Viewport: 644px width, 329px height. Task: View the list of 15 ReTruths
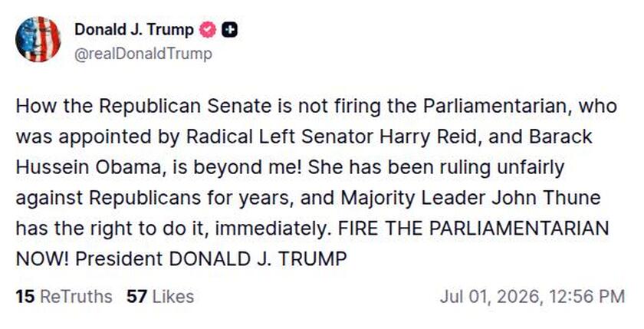(x=64, y=297)
